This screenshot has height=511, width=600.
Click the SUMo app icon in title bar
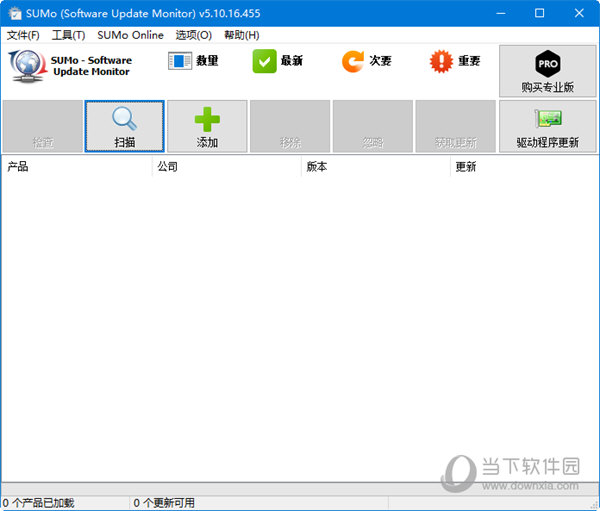pos(15,13)
